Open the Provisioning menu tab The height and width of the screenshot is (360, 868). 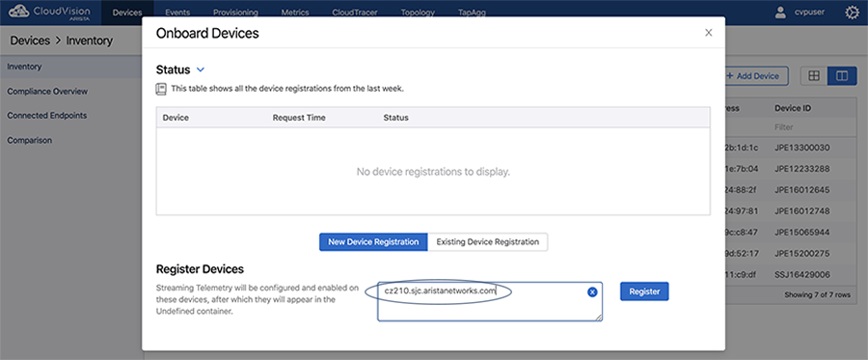coord(235,13)
